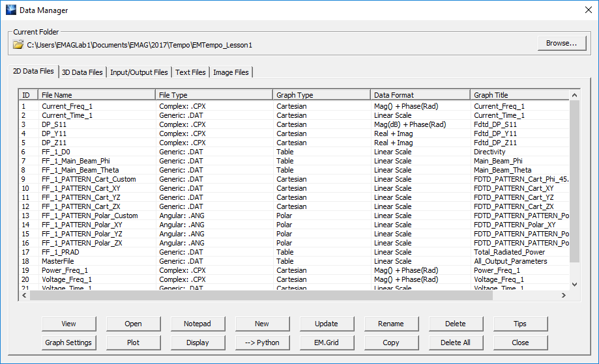Go to the Image Files tab

(x=231, y=72)
